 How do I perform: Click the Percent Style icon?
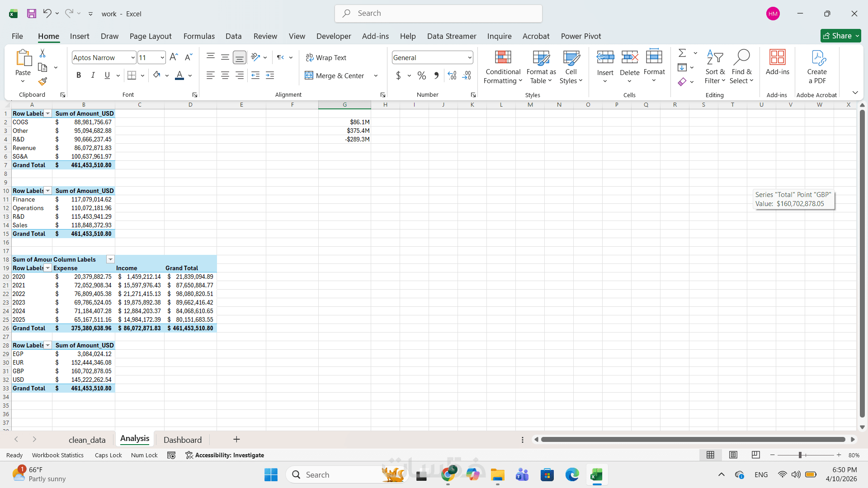[x=421, y=75]
